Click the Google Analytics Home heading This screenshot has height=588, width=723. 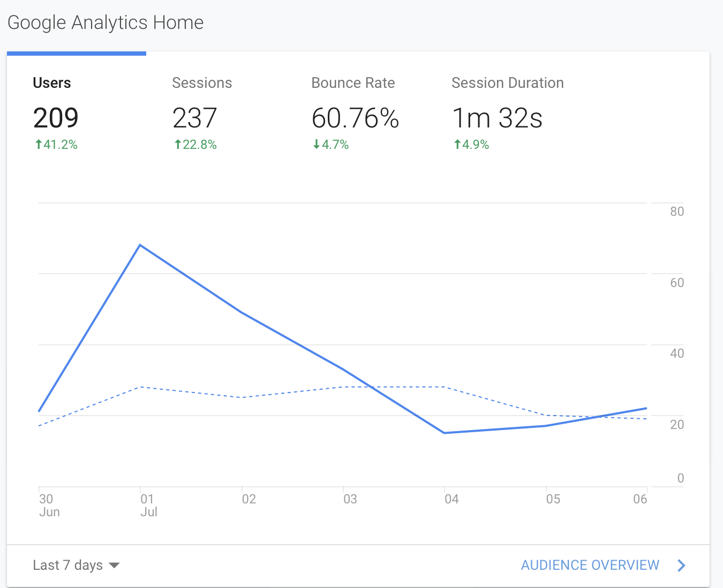(x=106, y=23)
